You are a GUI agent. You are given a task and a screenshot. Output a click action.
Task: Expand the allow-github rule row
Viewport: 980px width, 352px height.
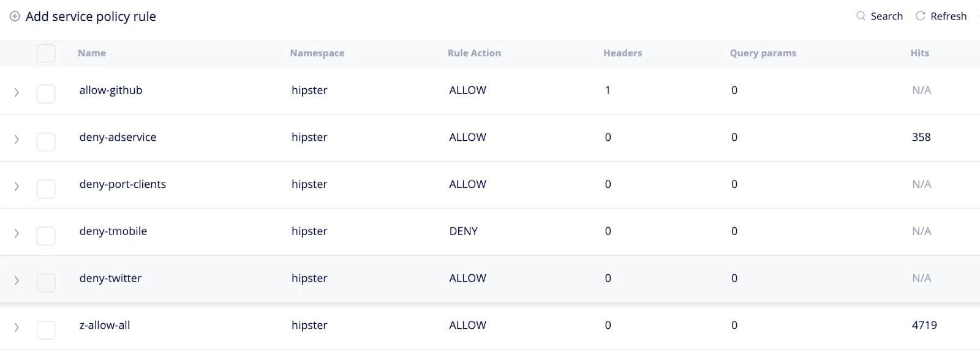click(17, 92)
